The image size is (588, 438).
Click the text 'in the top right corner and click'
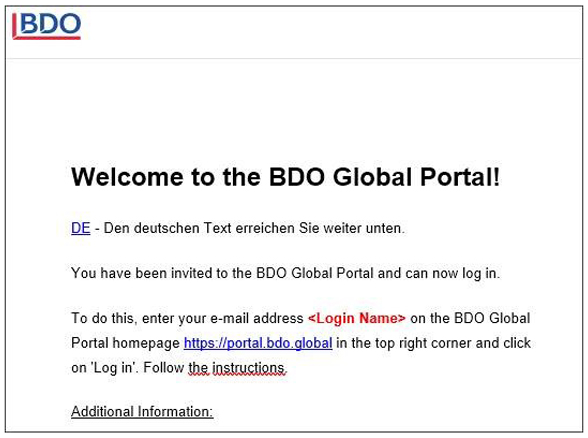pos(434,343)
